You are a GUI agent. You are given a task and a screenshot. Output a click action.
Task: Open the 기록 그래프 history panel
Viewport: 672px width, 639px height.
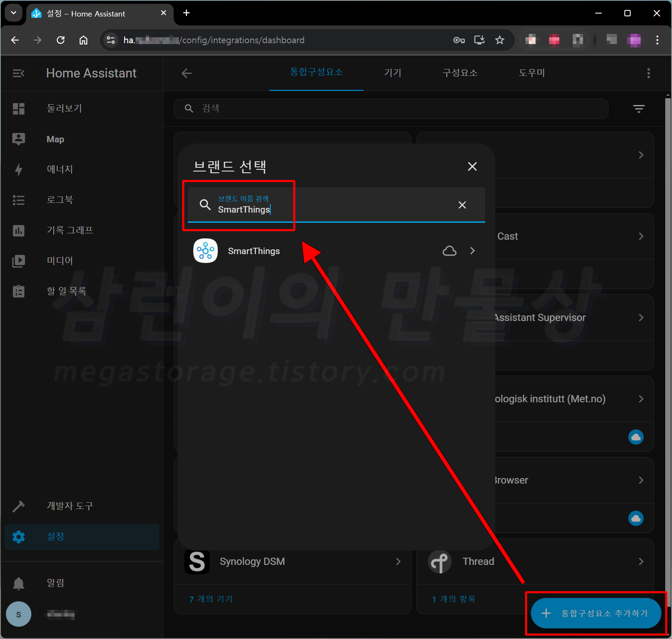coord(82,230)
